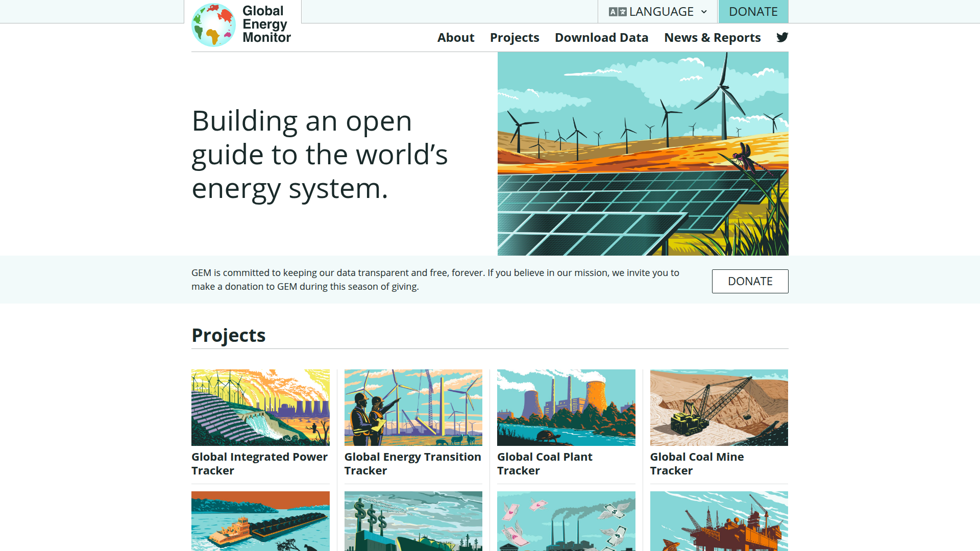
Task: Click the wind and solar hero illustration
Action: (643, 154)
